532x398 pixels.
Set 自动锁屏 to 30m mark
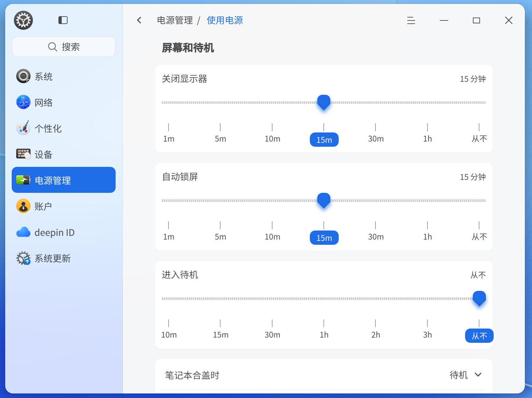(x=376, y=237)
